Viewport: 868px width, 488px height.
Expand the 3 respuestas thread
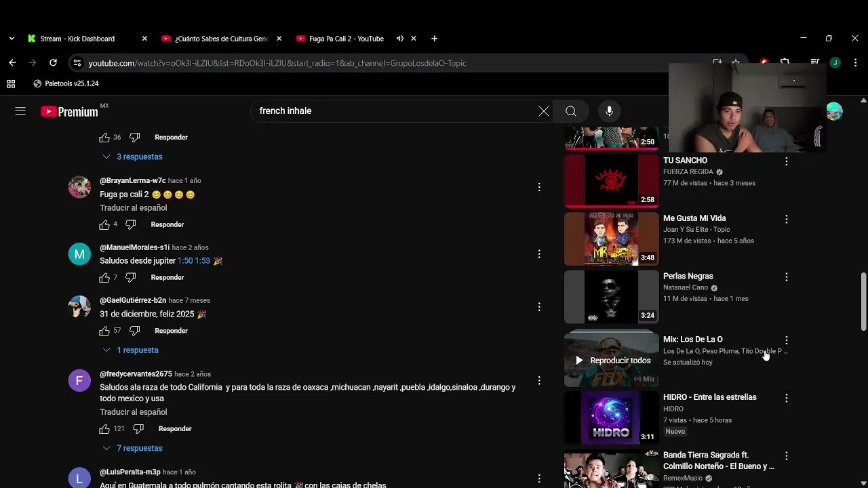[x=133, y=157]
